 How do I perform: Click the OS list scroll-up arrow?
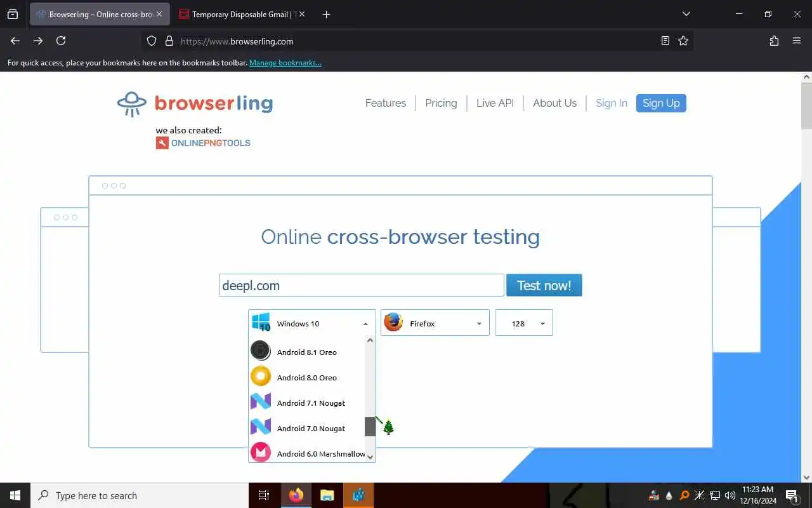click(x=370, y=340)
